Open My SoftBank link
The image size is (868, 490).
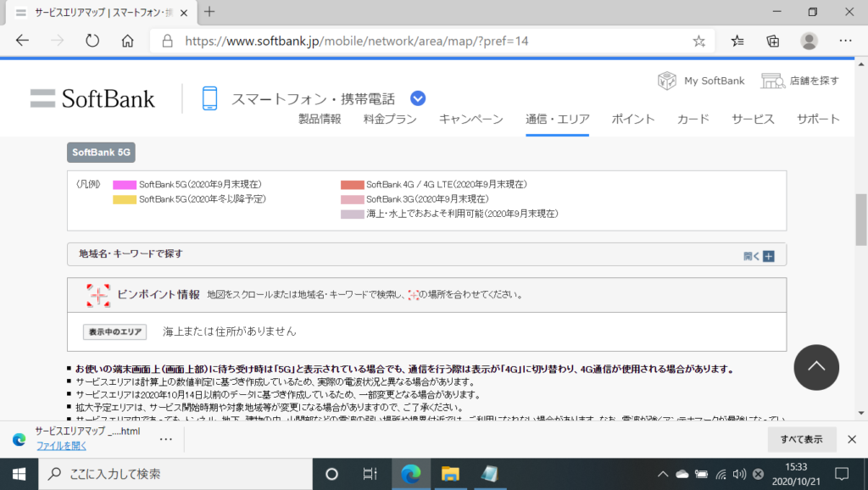click(701, 81)
